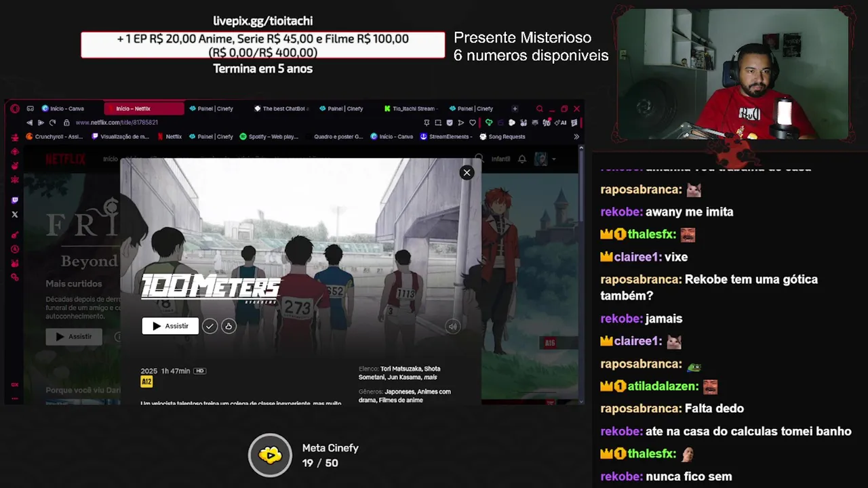Click the pinboard pin icon in address bar

[x=427, y=123]
